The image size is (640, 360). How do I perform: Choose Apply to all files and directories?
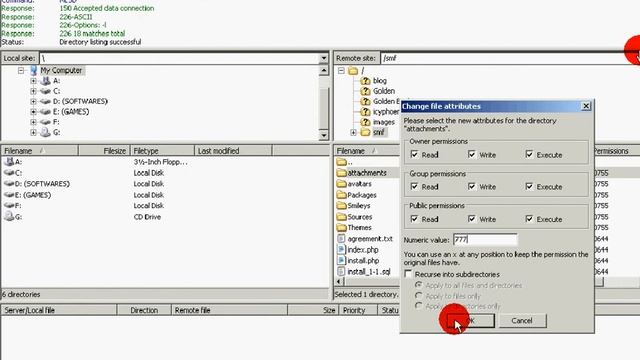pos(418,285)
